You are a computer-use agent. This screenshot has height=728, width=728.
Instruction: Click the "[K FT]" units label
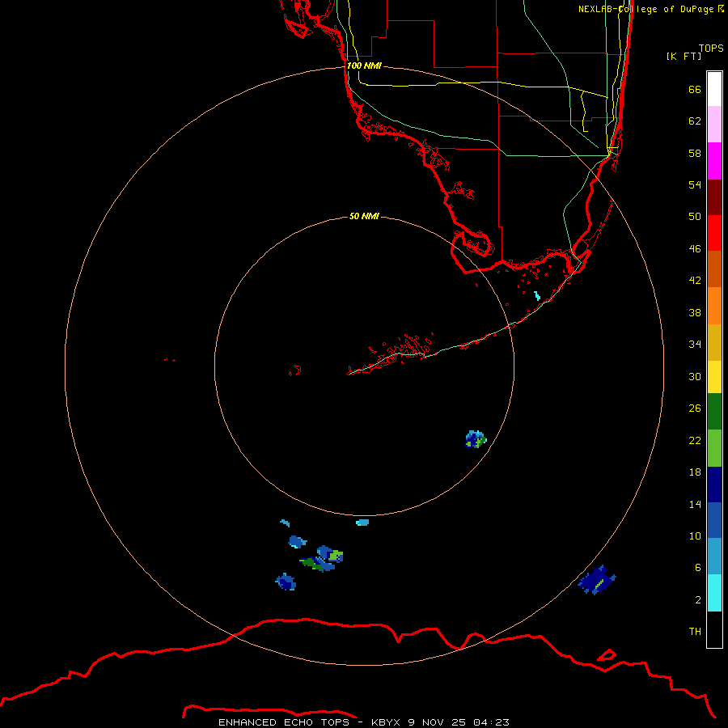pyautogui.click(x=684, y=56)
